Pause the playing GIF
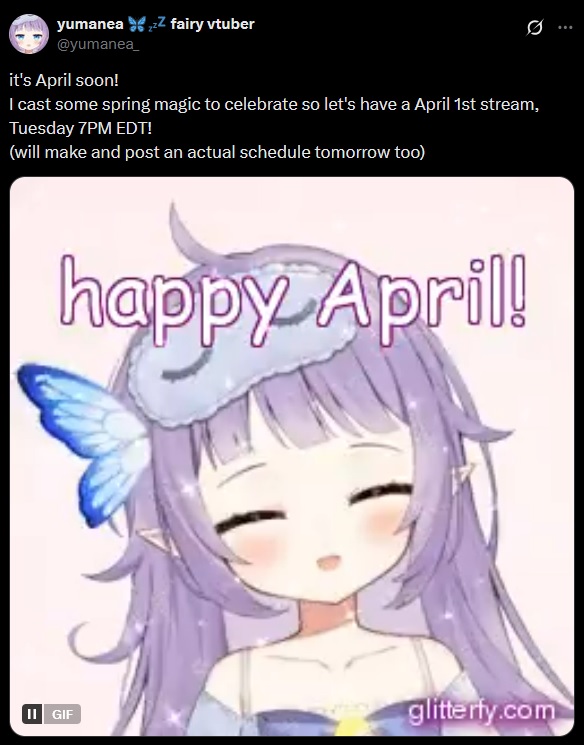584x745 pixels. coord(32,714)
